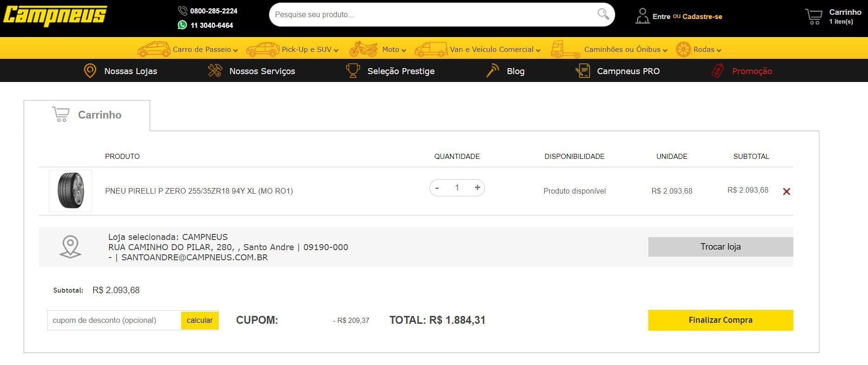Click the tools icon by Nossos Serviços
Screen dimensions: 868x365
[215, 70]
